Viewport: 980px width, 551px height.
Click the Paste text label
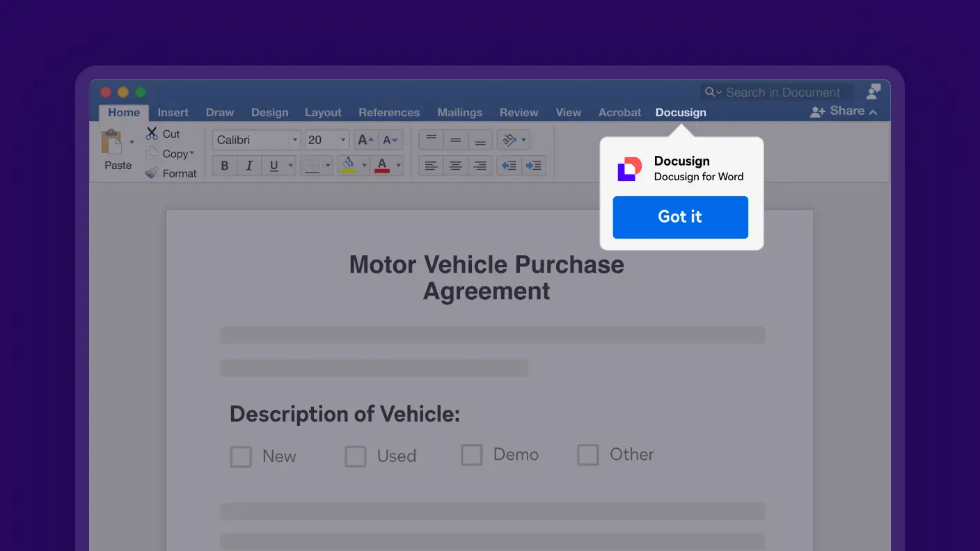coord(118,165)
